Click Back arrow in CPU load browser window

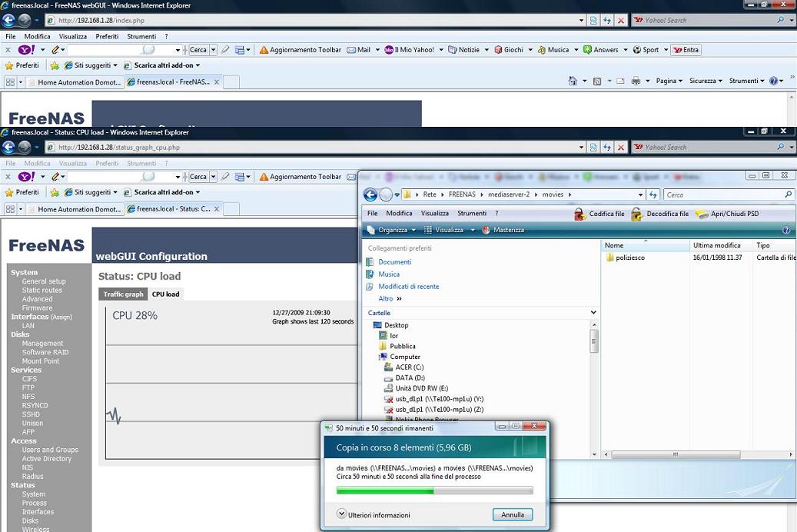pyautogui.click(x=8, y=147)
